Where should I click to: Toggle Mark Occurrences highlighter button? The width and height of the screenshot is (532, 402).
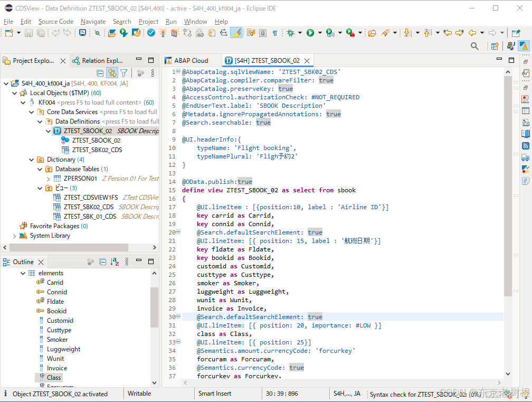click(236, 33)
